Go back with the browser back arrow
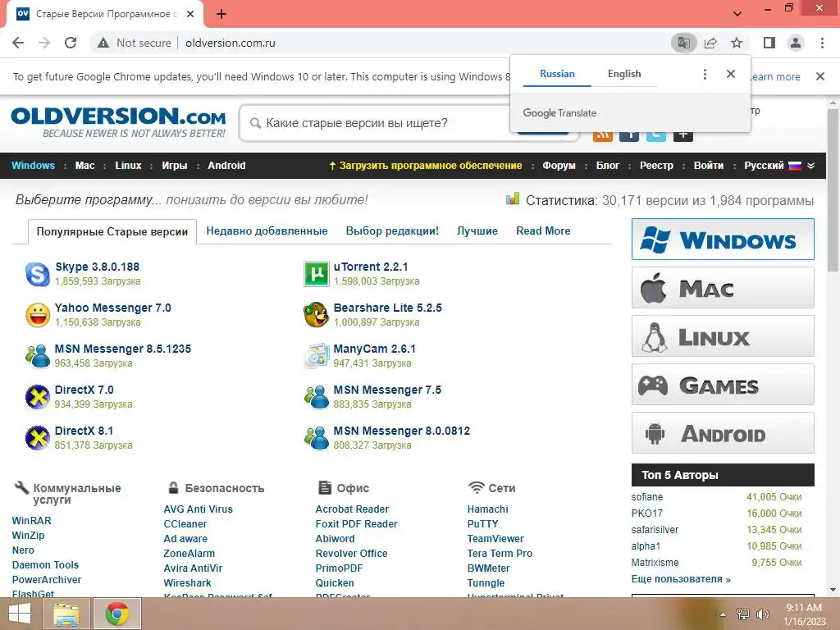The width and height of the screenshot is (840, 630). pyautogui.click(x=18, y=43)
